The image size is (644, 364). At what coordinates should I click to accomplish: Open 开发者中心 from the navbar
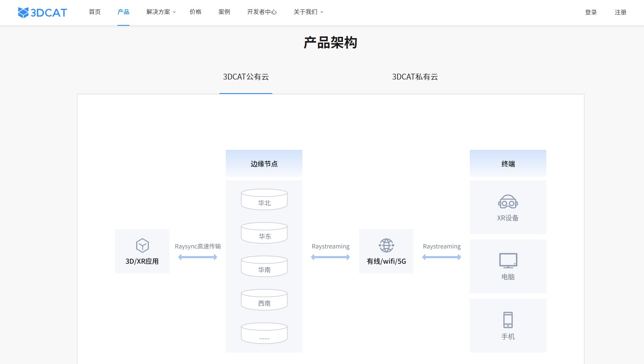tap(262, 12)
